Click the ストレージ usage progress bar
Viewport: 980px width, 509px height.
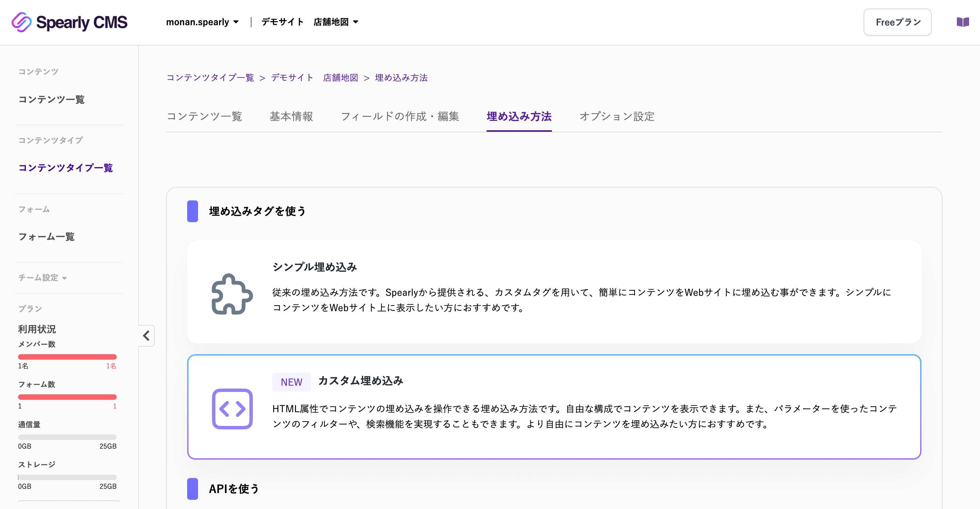[x=67, y=477]
